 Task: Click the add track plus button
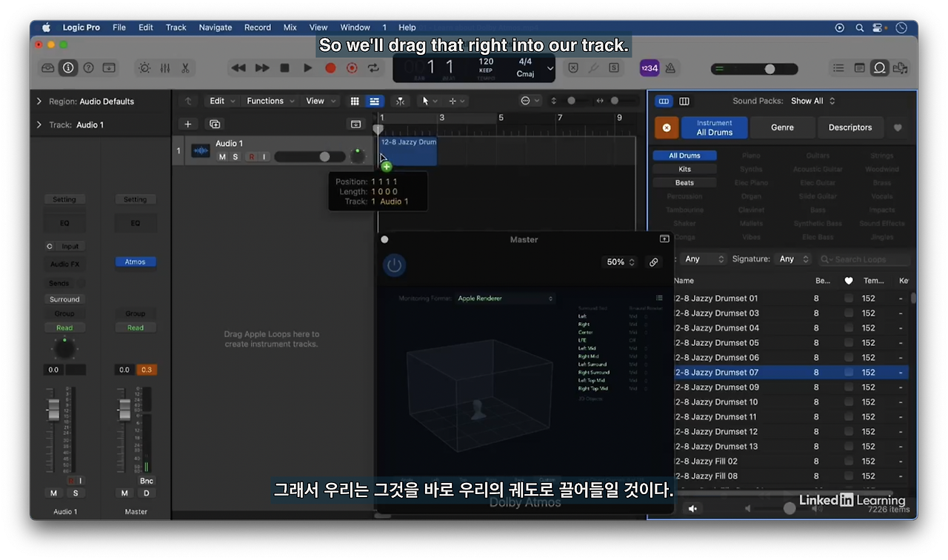(x=188, y=124)
